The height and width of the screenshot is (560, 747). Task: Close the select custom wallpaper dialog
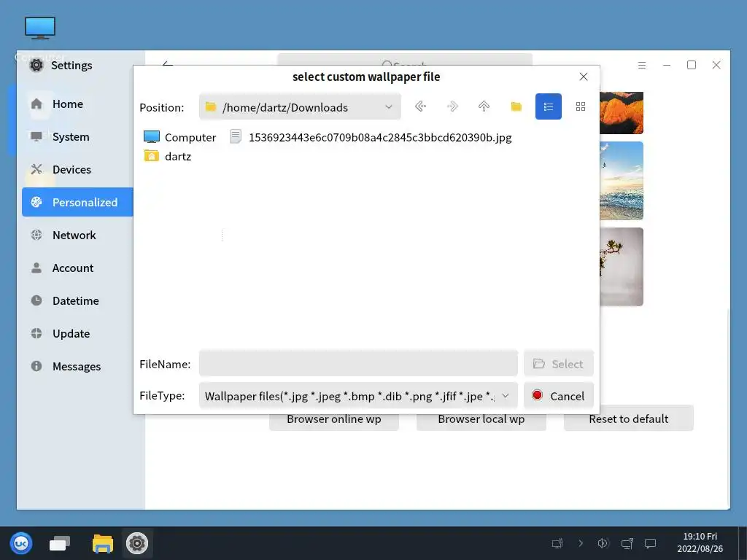(x=583, y=77)
